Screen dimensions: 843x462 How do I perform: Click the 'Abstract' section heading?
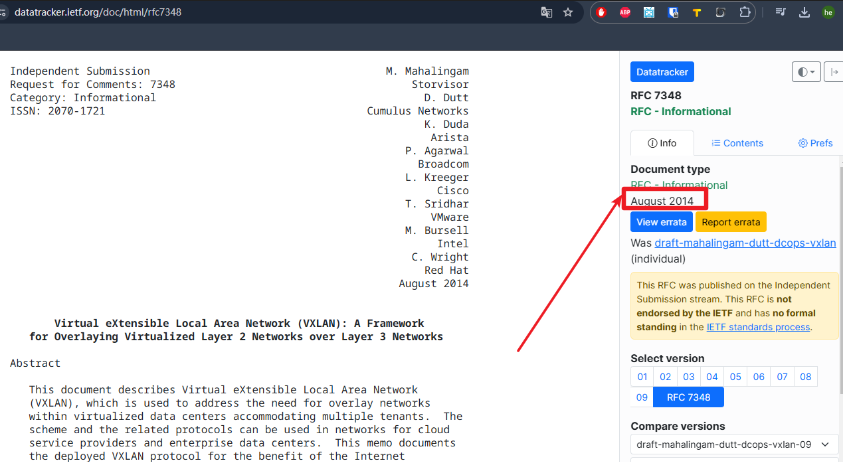coord(35,364)
